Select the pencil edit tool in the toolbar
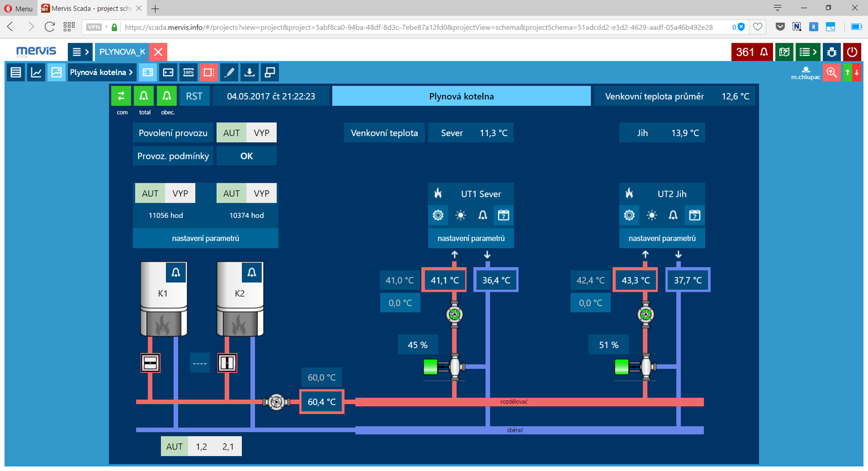Viewport: 868px width, 471px height. pos(229,72)
